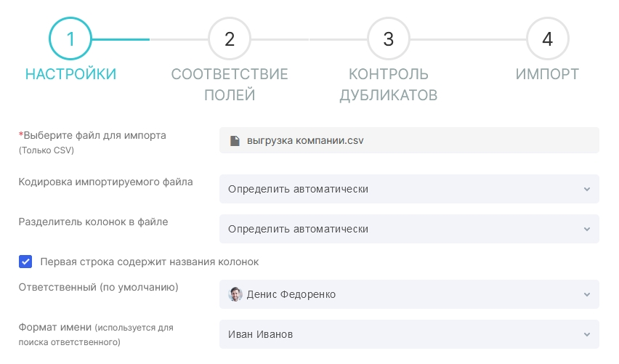
Task: Open the Формат имени dropdown chevron
Action: click(587, 334)
